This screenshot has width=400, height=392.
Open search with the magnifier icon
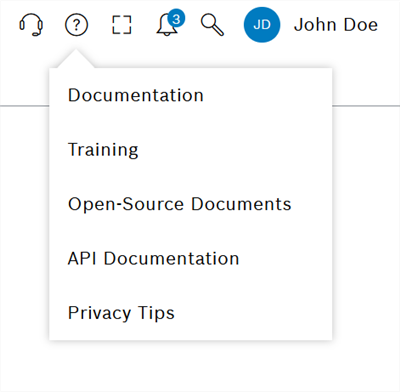coord(212,25)
